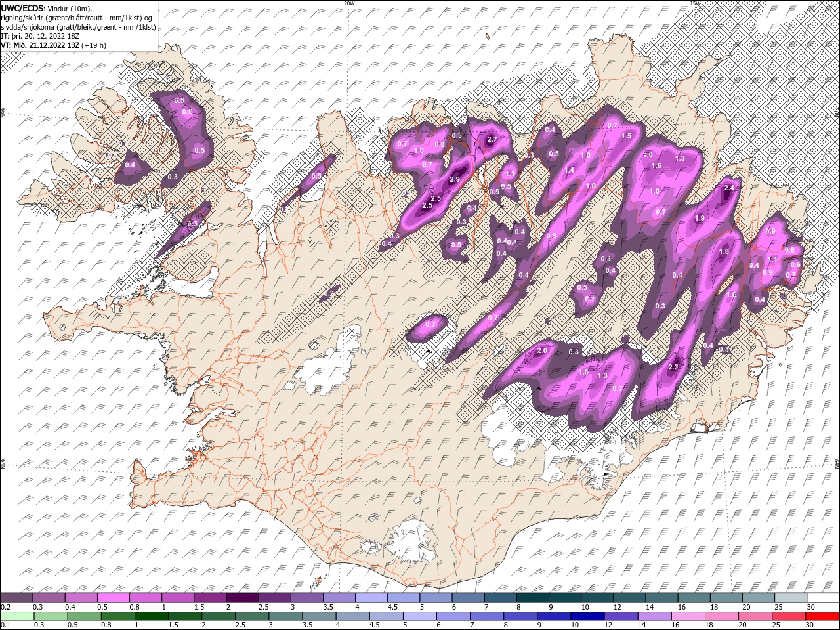840x630 pixels.
Task: Click the 2.4 snowfall value on map
Action: (x=728, y=188)
